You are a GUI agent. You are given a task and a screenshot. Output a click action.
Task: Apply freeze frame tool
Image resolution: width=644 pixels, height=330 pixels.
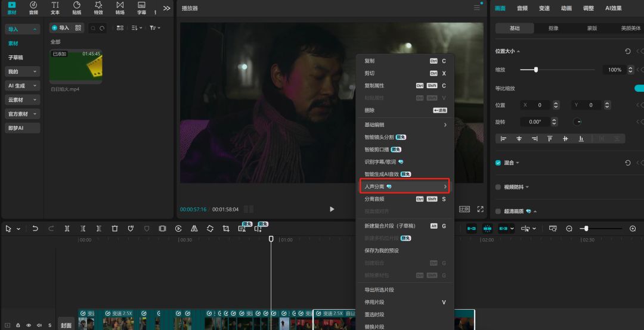(x=162, y=229)
